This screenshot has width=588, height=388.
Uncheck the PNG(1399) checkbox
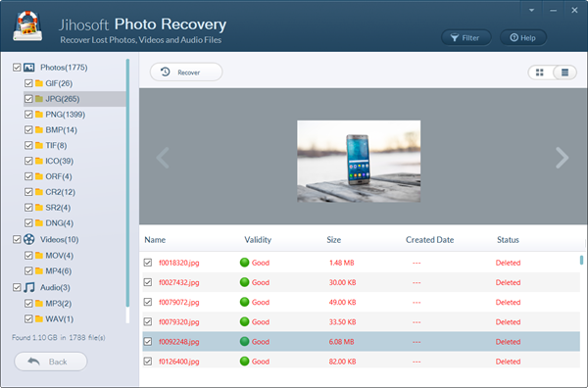click(x=28, y=115)
